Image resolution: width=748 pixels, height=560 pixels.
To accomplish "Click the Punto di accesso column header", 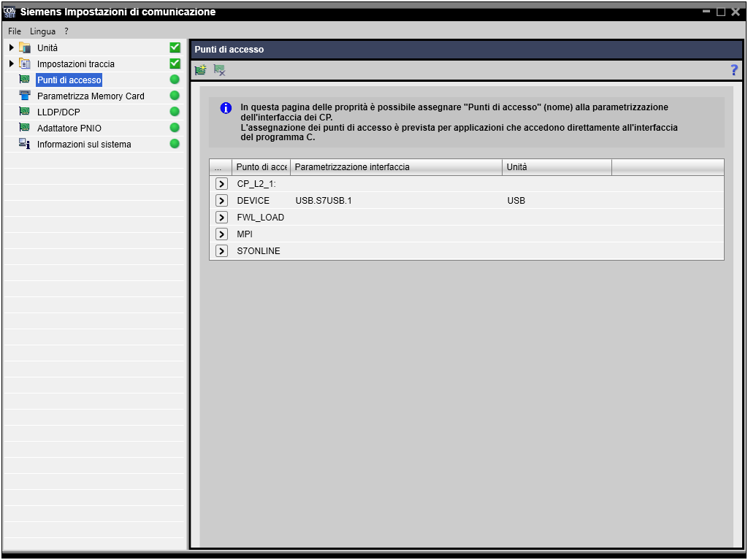I will pyautogui.click(x=261, y=167).
